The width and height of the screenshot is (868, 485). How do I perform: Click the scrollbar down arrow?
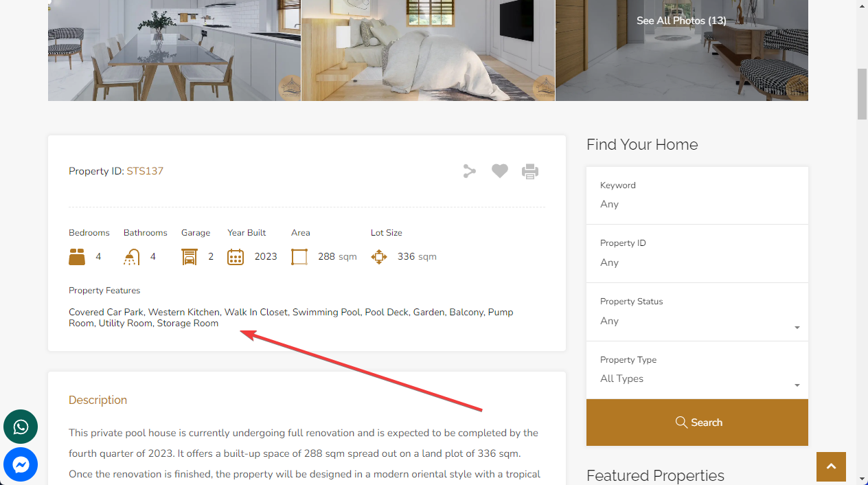click(x=862, y=479)
